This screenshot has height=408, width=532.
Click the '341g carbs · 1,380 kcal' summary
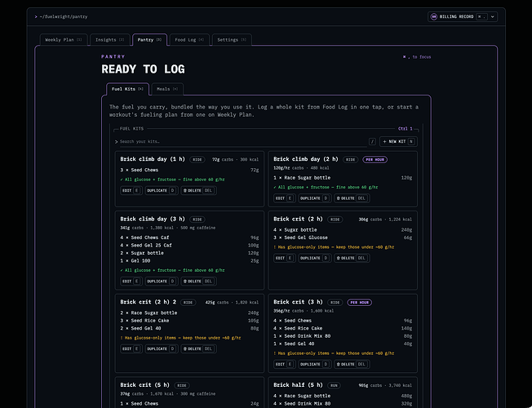tap(147, 228)
